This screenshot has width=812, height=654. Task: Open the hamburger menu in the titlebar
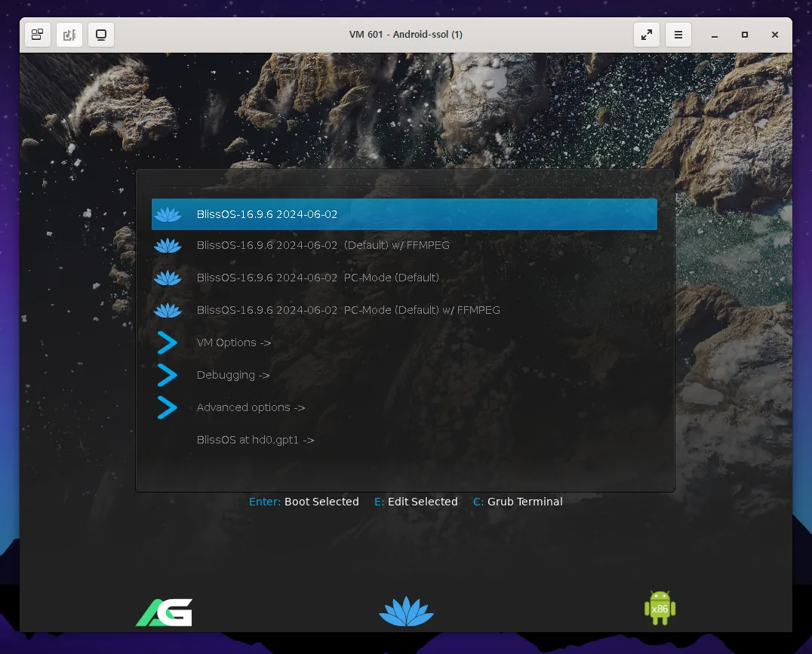678,34
